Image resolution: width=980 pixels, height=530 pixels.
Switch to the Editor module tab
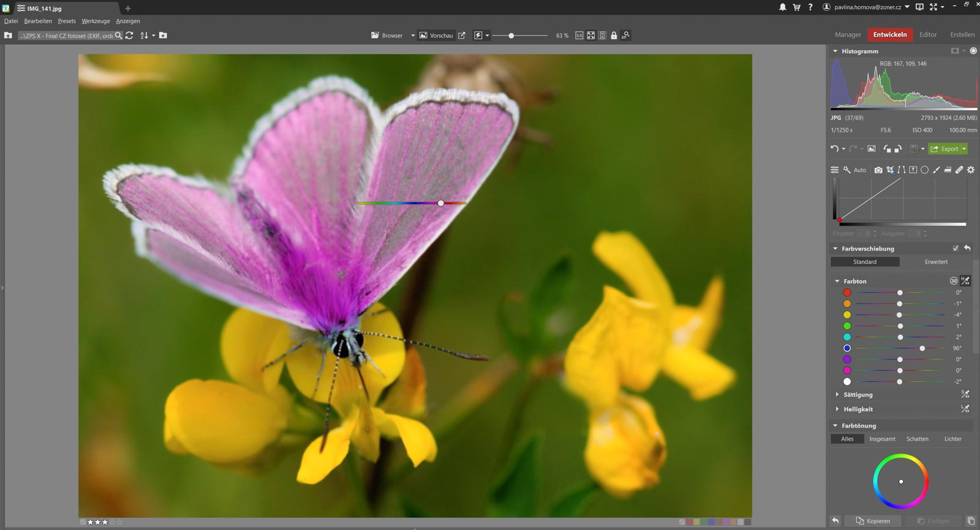point(928,35)
